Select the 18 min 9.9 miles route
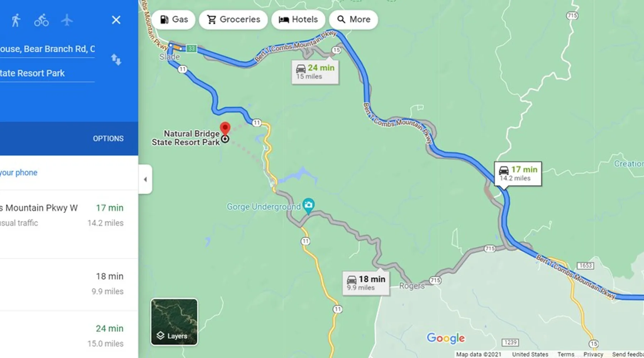The image size is (644, 358). click(x=69, y=285)
